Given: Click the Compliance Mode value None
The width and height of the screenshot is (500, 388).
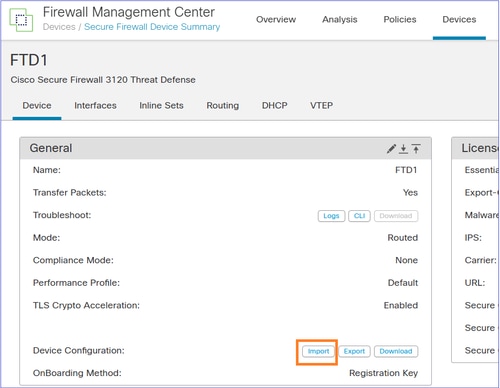Looking at the screenshot, I should [x=406, y=260].
